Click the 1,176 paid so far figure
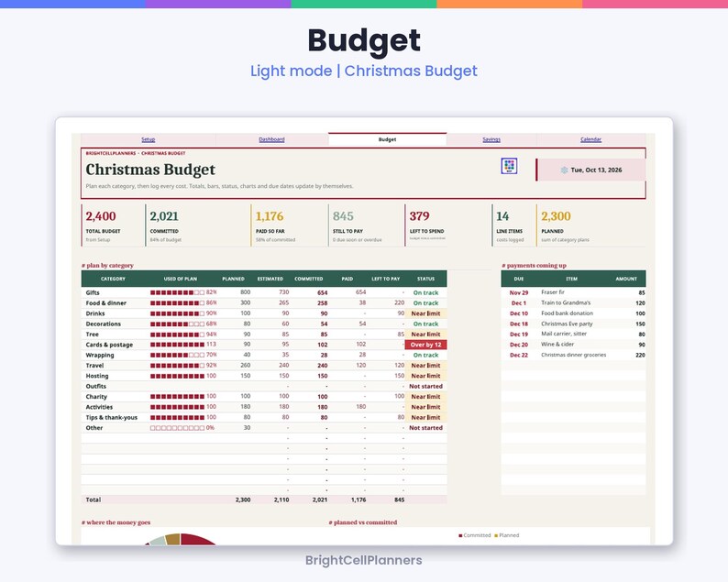This screenshot has height=582, width=728. pos(270,216)
